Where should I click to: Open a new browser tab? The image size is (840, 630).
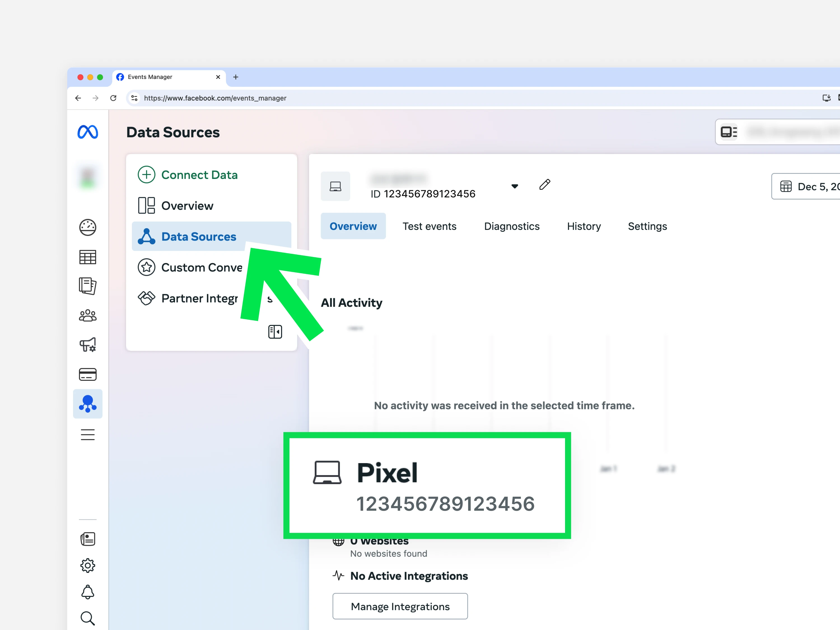pos(235,77)
